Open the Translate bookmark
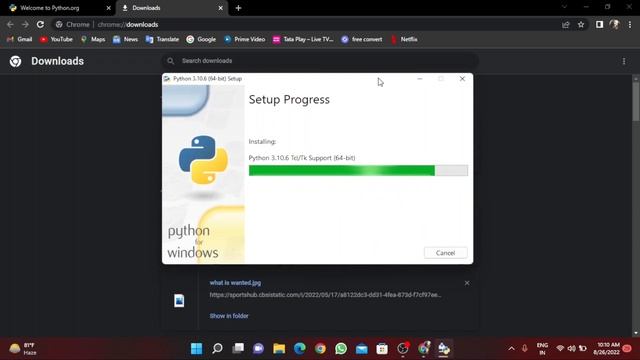The width and height of the screenshot is (640, 360). click(x=162, y=39)
